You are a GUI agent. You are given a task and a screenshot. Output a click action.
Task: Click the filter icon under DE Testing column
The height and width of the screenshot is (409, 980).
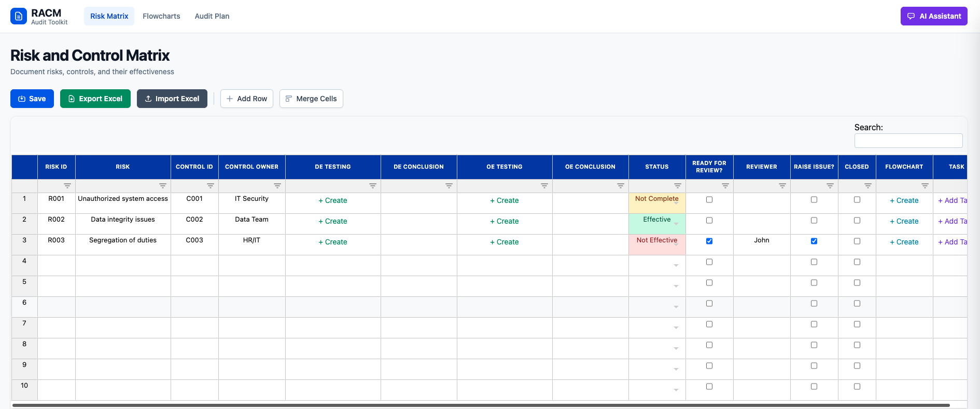point(373,186)
